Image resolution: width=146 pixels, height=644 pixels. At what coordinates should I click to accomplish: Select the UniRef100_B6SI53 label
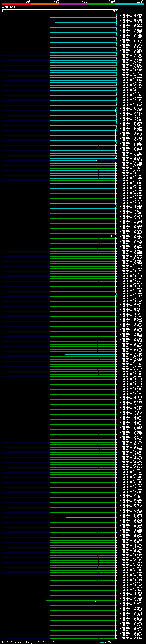[131, 123]
